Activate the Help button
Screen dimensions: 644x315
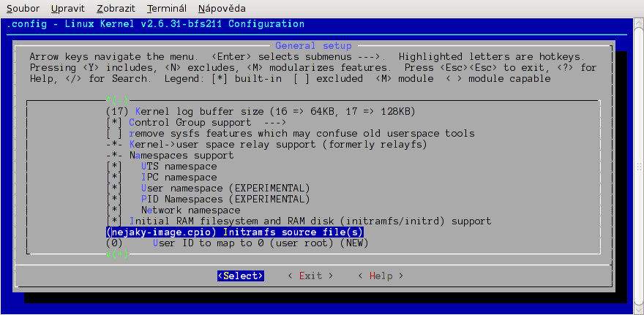pos(381,276)
